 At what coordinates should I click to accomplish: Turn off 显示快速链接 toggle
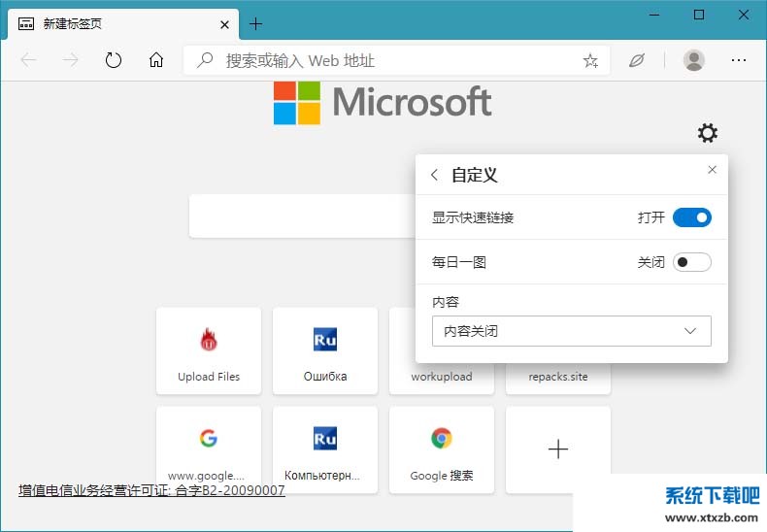tap(692, 217)
